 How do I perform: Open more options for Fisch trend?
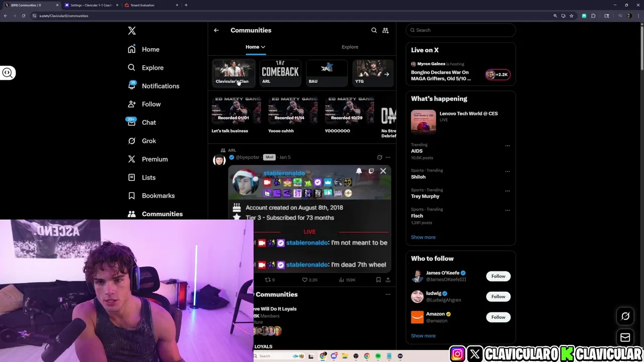point(507,210)
